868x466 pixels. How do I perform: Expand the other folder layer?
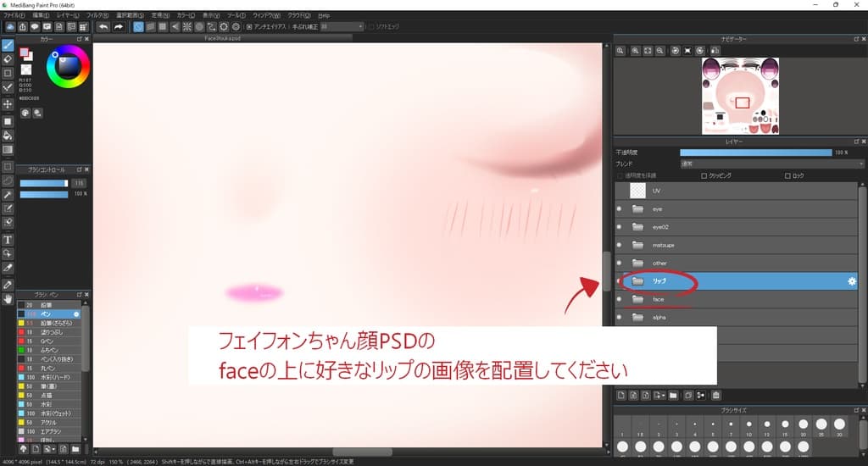[637, 263]
